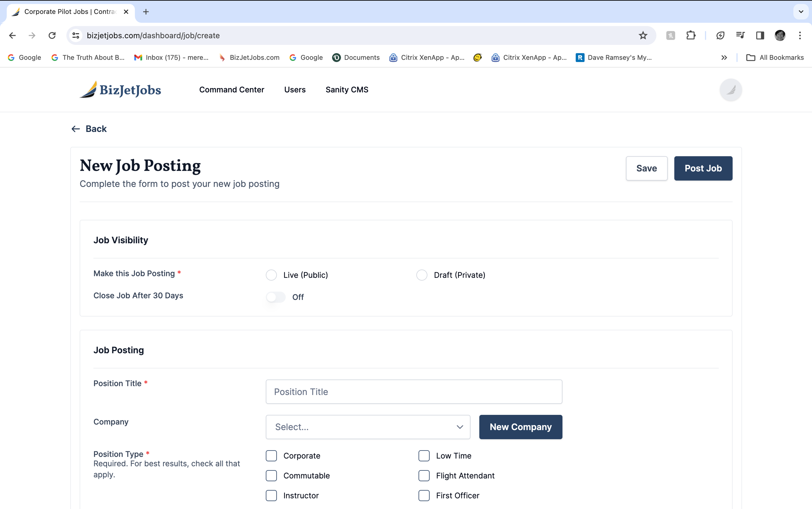Check the Corporate position type checkbox

(x=271, y=456)
